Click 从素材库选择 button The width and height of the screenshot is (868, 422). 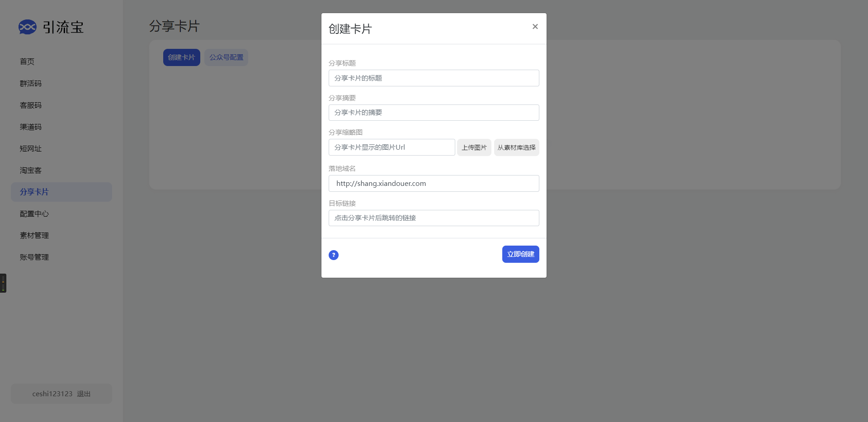click(x=517, y=147)
